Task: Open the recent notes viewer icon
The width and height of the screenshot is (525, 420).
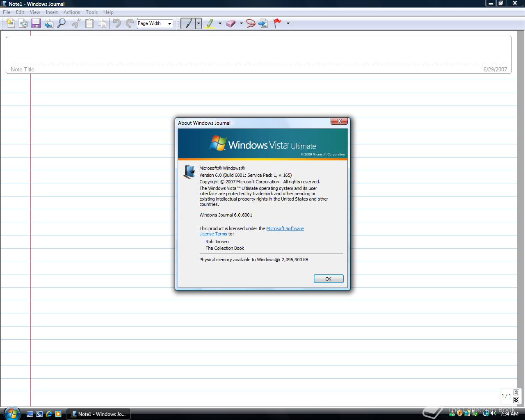Action: (23, 23)
